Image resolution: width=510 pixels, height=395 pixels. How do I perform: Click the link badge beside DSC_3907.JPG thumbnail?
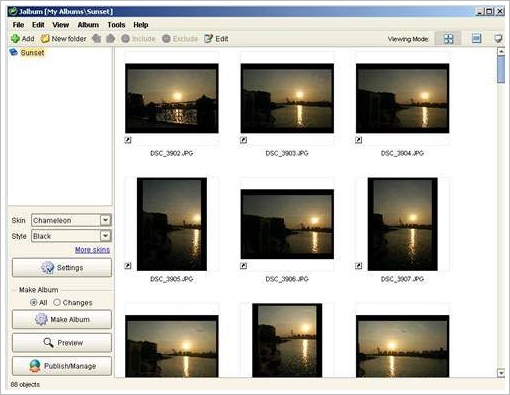coord(359,266)
